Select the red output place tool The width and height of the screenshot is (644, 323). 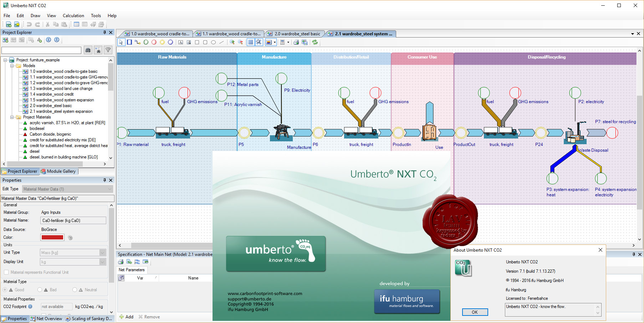point(154,42)
